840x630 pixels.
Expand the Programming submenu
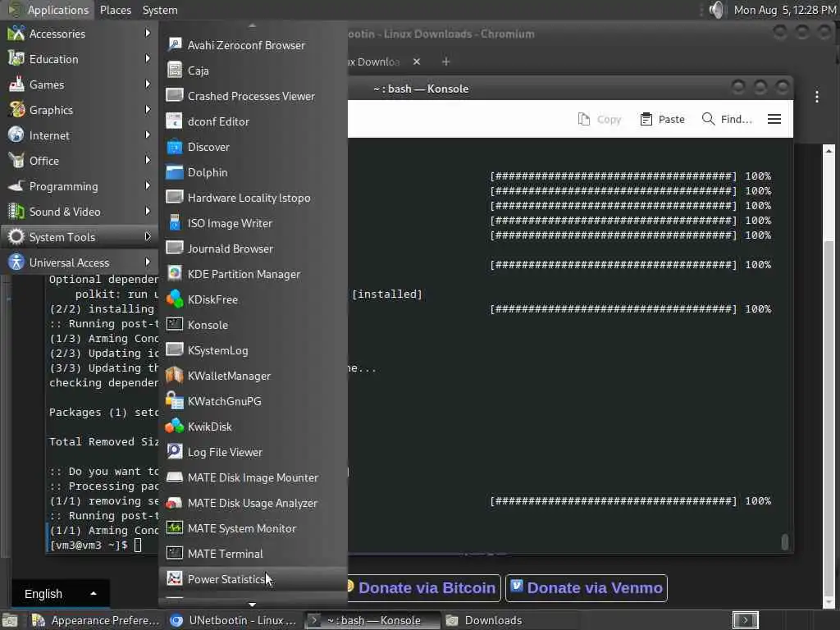[x=80, y=186]
